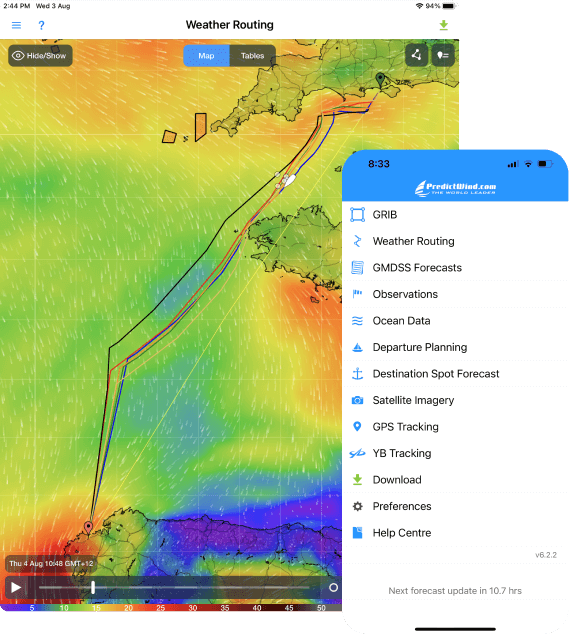Viewport: 569px width, 634px height.
Task: Adjust the forecast timeline slider handle
Action: point(93,587)
